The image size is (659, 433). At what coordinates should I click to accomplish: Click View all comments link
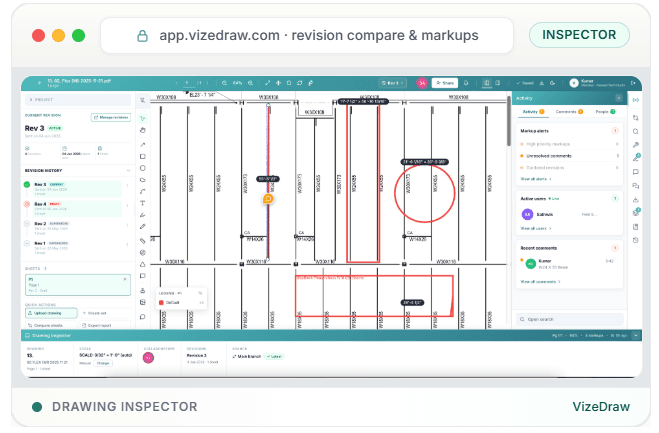coord(540,282)
